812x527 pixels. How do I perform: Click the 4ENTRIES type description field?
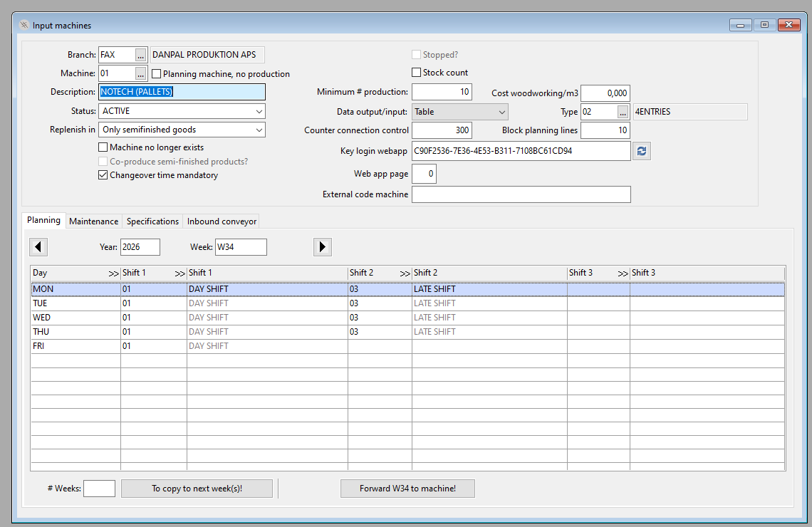[690, 112]
